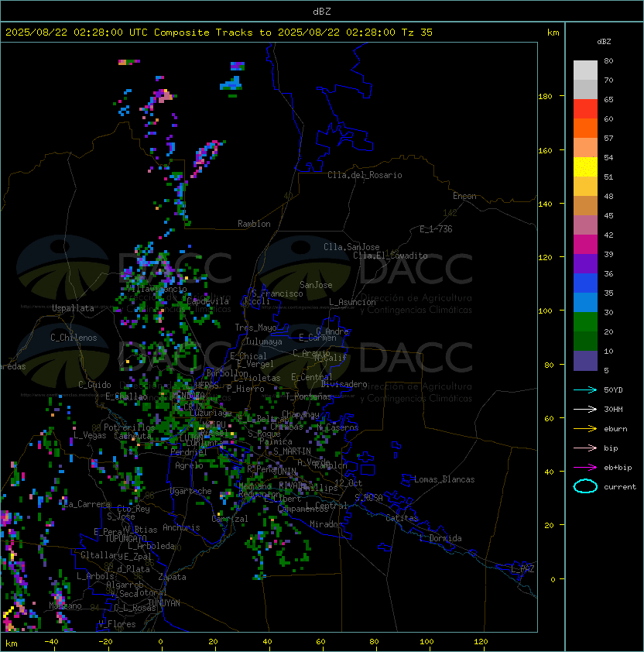Click the E_1-736 label

click(436, 229)
